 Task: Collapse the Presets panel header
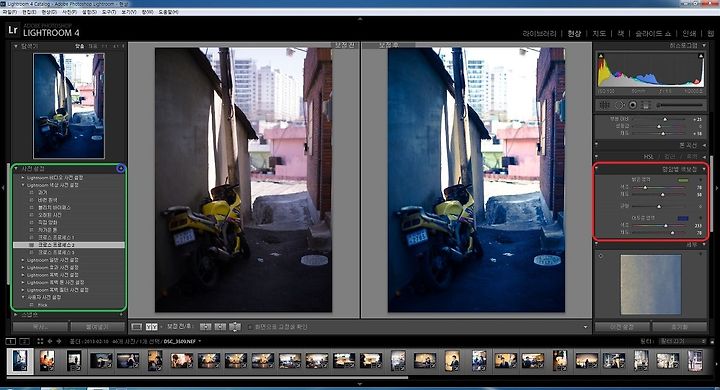(16, 169)
